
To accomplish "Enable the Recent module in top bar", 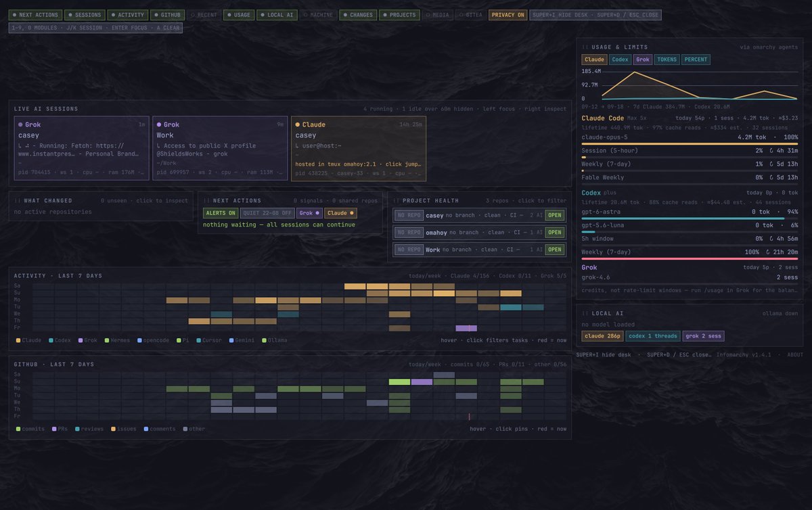I will pyautogui.click(x=204, y=15).
